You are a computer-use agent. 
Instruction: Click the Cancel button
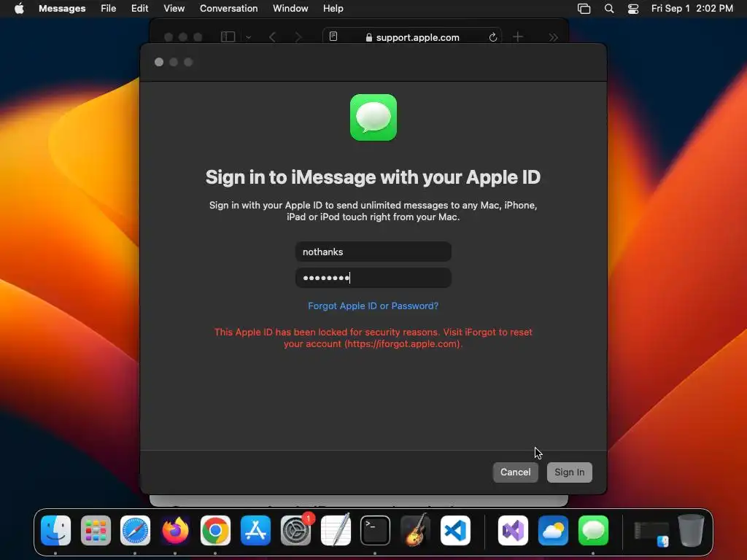516,472
